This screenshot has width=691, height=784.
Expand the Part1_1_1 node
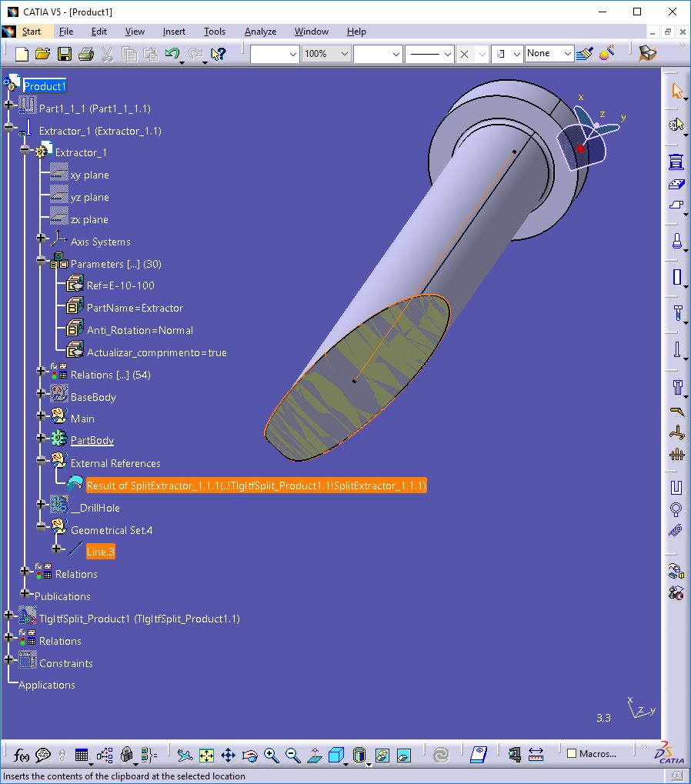click(x=8, y=105)
